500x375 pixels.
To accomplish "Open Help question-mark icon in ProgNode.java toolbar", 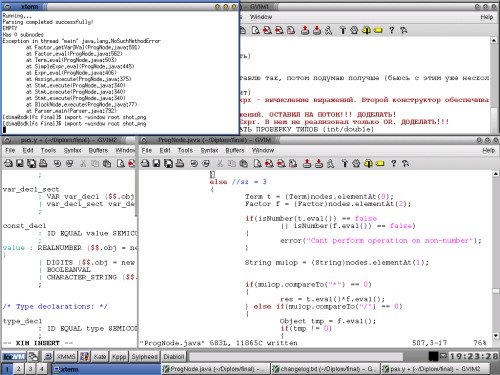I will [x=394, y=163].
